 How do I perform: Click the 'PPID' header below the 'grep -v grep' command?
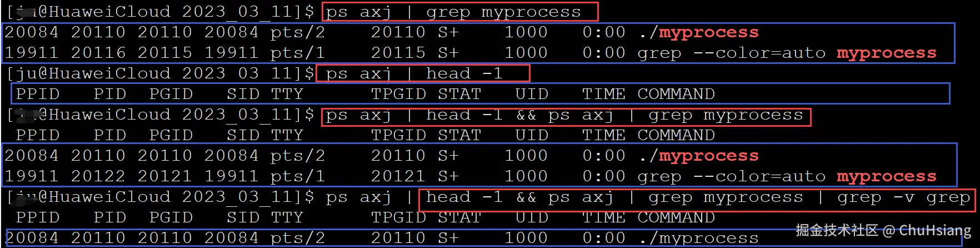38,217
